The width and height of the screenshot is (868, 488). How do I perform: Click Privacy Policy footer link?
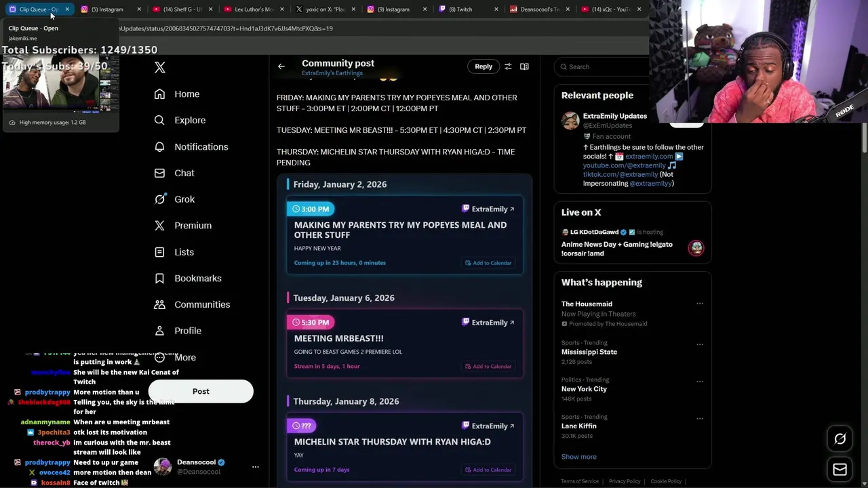tap(625, 481)
